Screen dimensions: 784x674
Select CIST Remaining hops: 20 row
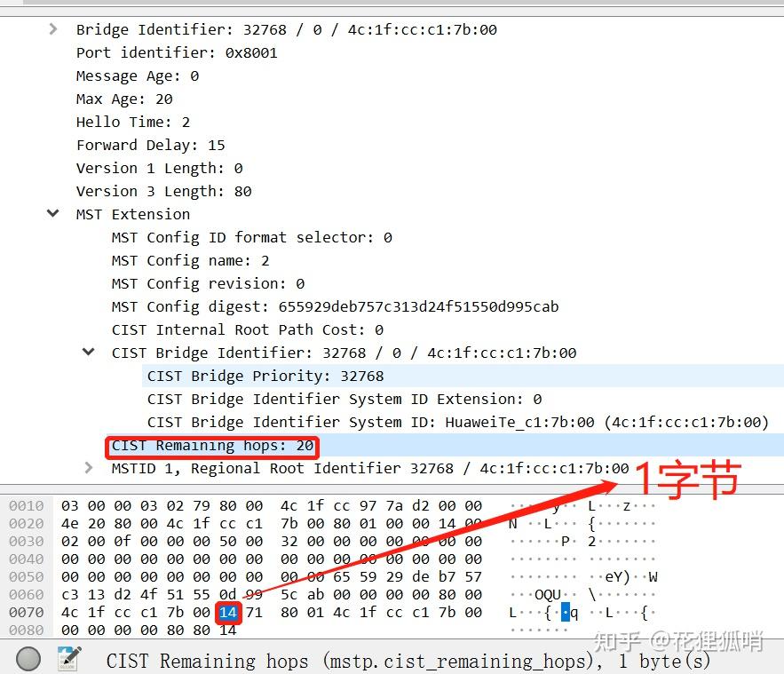click(212, 445)
